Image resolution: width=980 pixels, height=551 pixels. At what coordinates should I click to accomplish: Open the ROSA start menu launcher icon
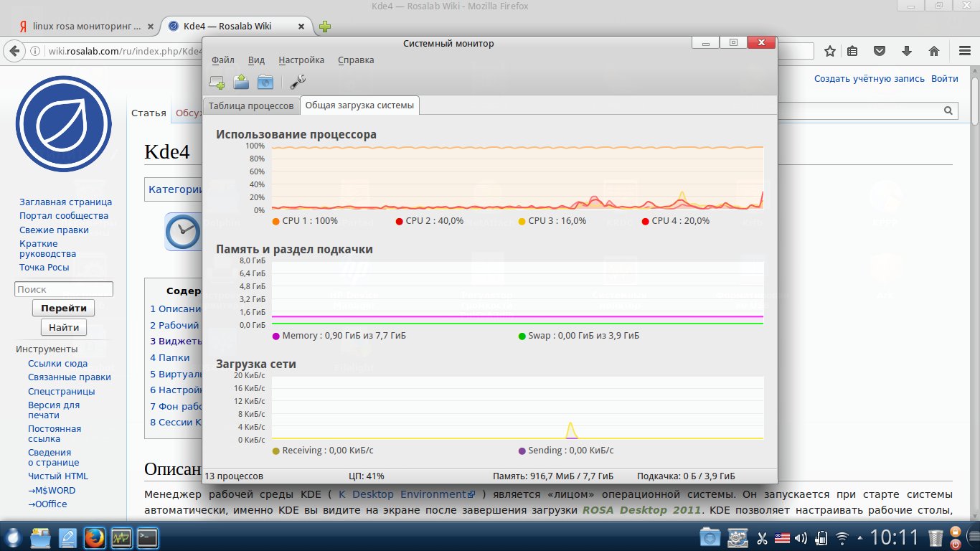pyautogui.click(x=14, y=537)
